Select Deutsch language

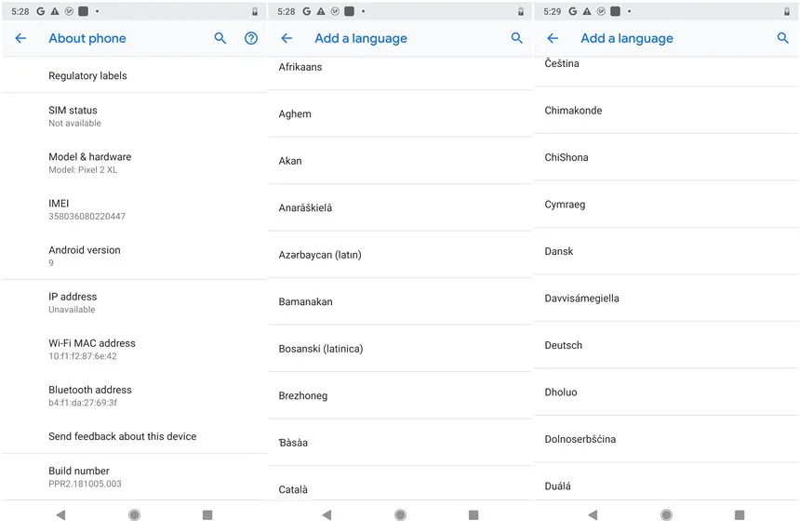(666, 345)
